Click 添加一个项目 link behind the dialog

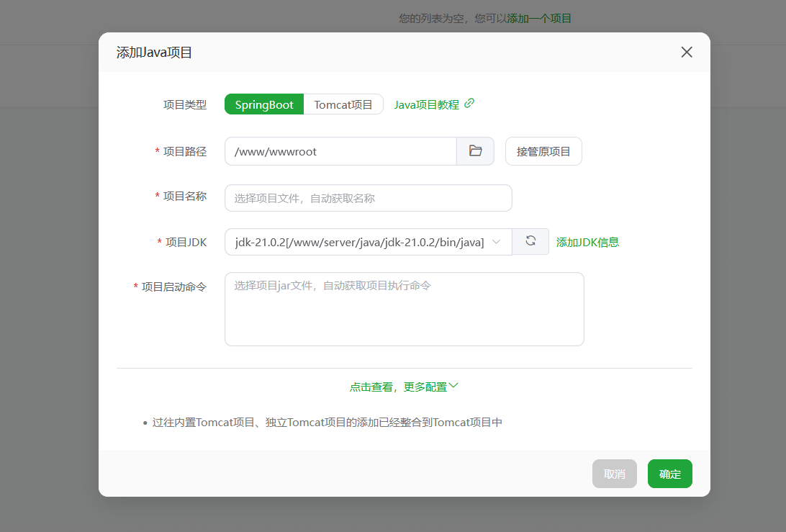539,18
